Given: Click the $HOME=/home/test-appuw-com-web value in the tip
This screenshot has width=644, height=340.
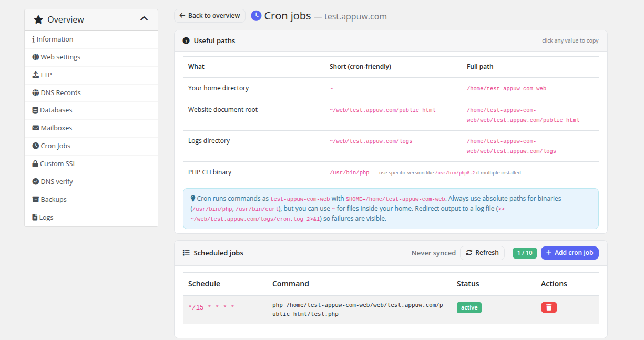Looking at the screenshot, I should tap(396, 199).
